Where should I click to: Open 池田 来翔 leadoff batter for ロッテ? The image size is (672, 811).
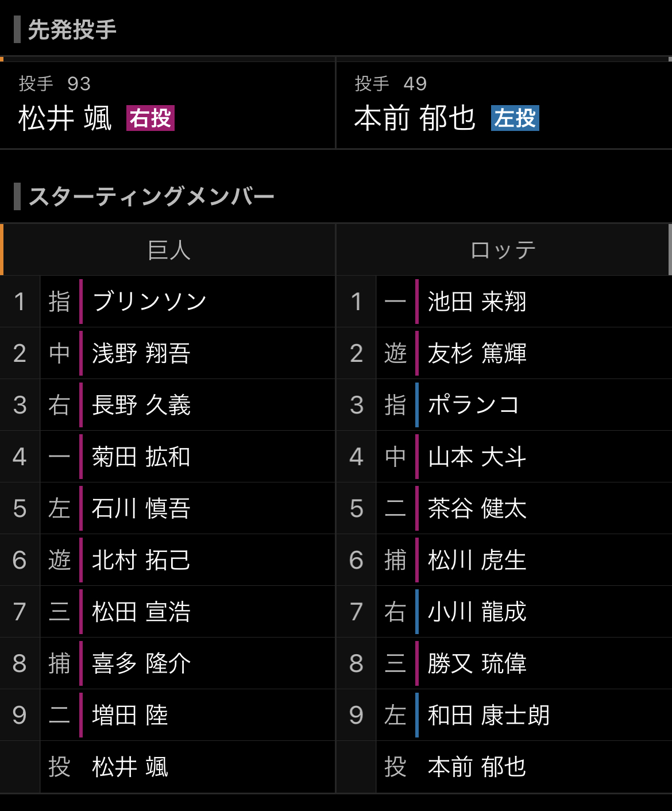pyautogui.click(x=477, y=302)
